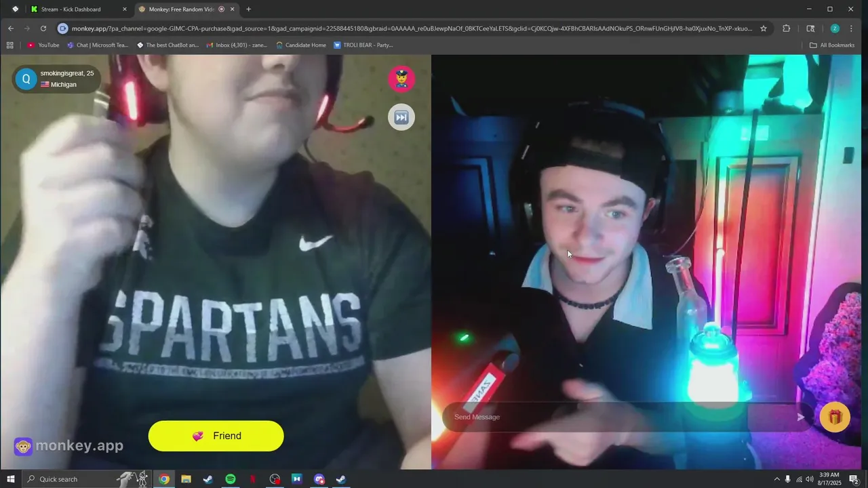
Task: Open the YouTube bookmark
Action: point(43,45)
